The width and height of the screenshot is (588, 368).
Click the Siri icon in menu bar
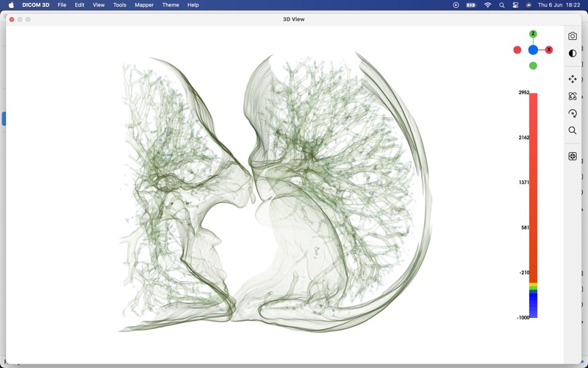pyautogui.click(x=528, y=5)
